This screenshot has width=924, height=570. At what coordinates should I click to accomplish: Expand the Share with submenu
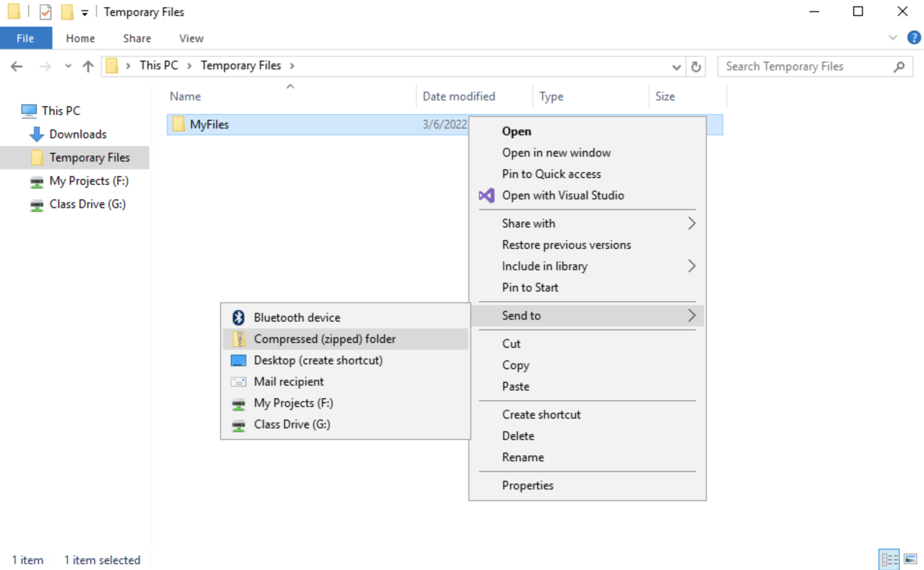point(691,224)
